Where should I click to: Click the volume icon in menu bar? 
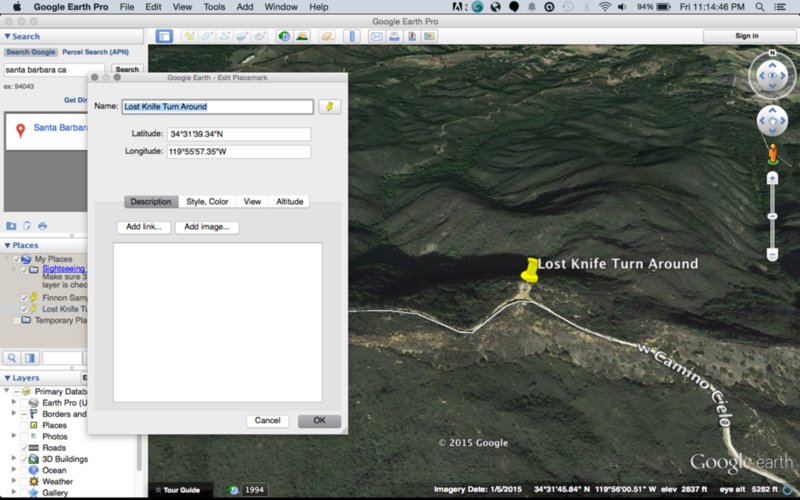[x=622, y=7]
